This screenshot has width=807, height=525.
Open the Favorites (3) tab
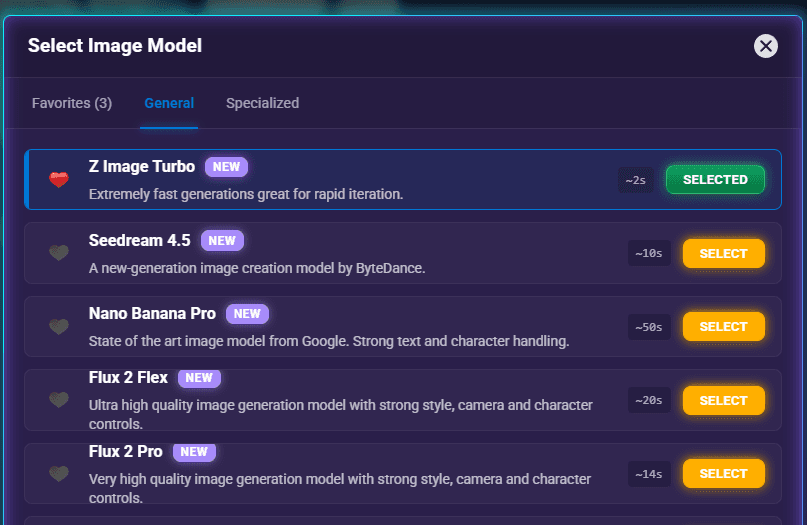pyautogui.click(x=72, y=103)
